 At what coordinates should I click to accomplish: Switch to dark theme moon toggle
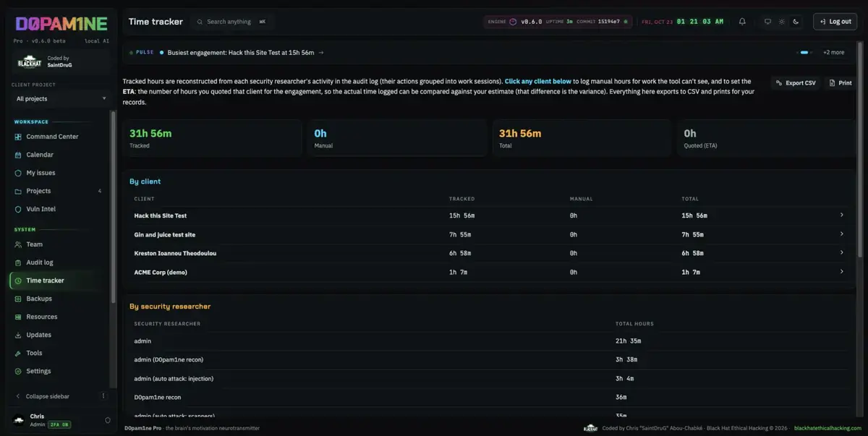coord(796,22)
